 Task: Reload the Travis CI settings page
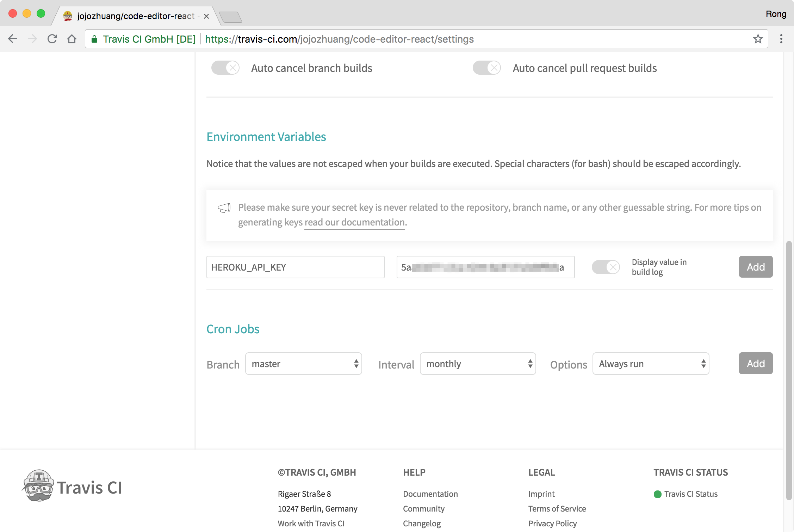click(52, 39)
